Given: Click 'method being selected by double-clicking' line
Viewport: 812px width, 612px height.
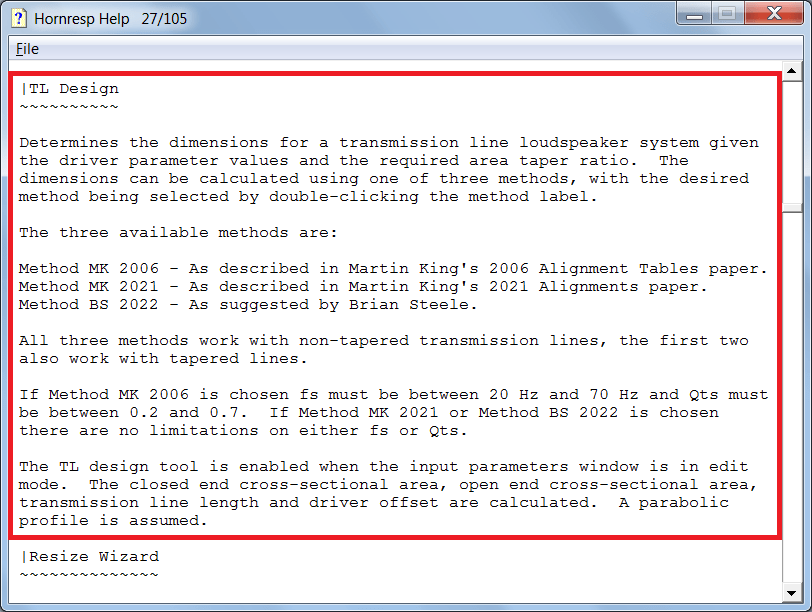Looking at the screenshot, I should click(x=308, y=197).
